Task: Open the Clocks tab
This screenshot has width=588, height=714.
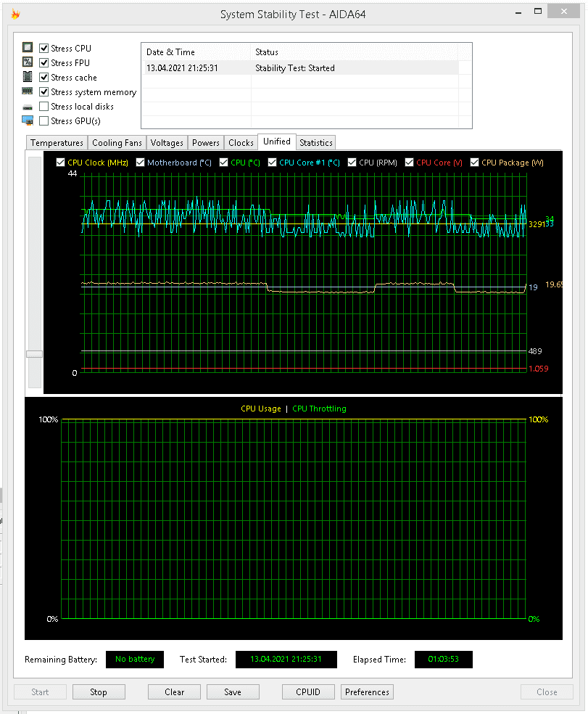Action: pos(241,143)
